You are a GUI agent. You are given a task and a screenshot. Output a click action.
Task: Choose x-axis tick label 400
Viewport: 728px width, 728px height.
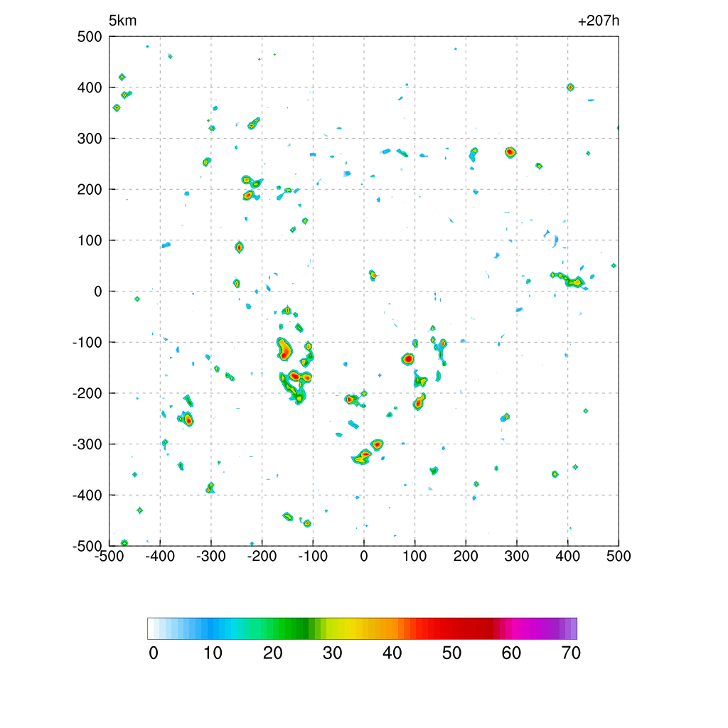point(568,556)
